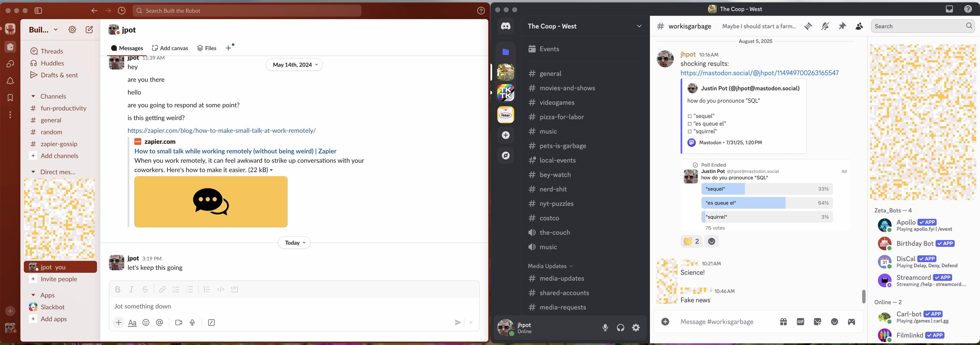This screenshot has width=980, height=345.
Task: Mention someone with @ in Slack
Action: pos(160,322)
